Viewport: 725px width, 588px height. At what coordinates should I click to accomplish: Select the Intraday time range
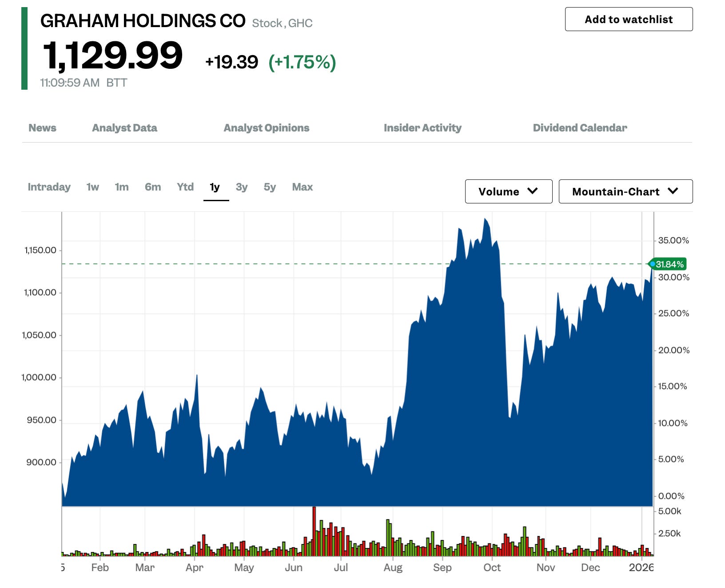(49, 187)
